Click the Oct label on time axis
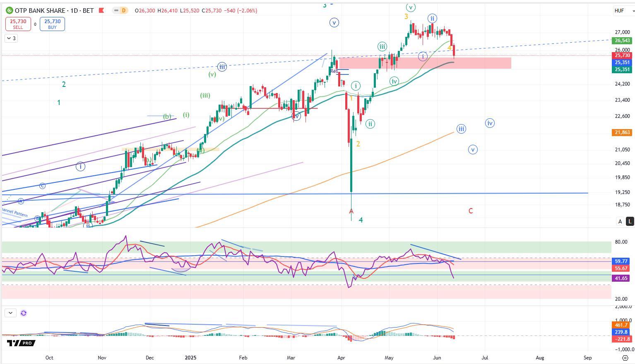 tap(49, 358)
